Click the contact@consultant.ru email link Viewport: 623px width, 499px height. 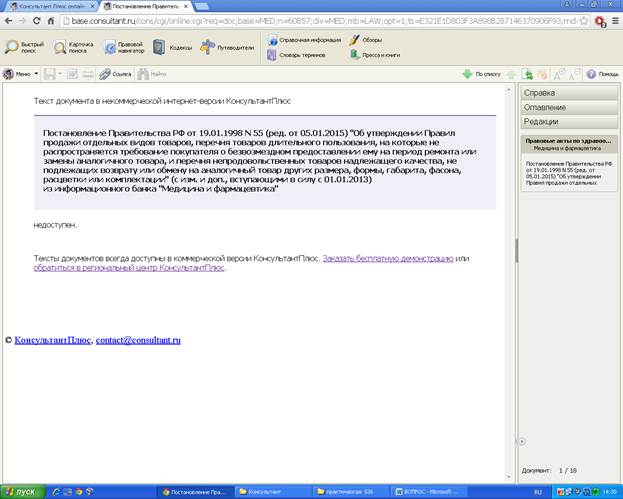click(x=138, y=340)
